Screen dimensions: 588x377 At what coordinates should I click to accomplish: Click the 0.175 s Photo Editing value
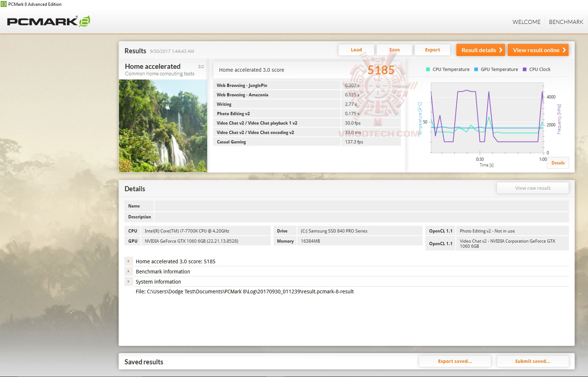352,114
